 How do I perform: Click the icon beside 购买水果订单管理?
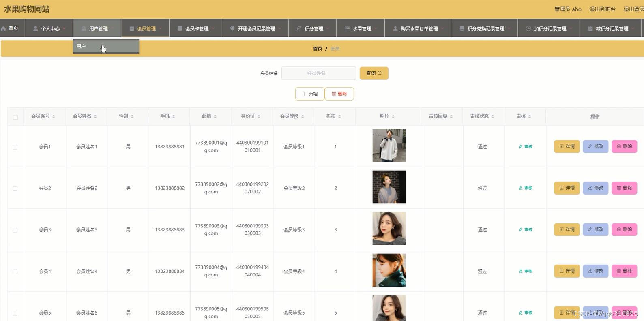pyautogui.click(x=395, y=28)
